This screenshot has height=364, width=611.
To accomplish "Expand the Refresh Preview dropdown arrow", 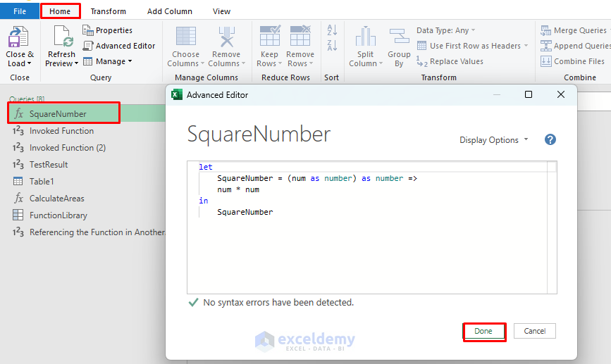I will (76, 63).
